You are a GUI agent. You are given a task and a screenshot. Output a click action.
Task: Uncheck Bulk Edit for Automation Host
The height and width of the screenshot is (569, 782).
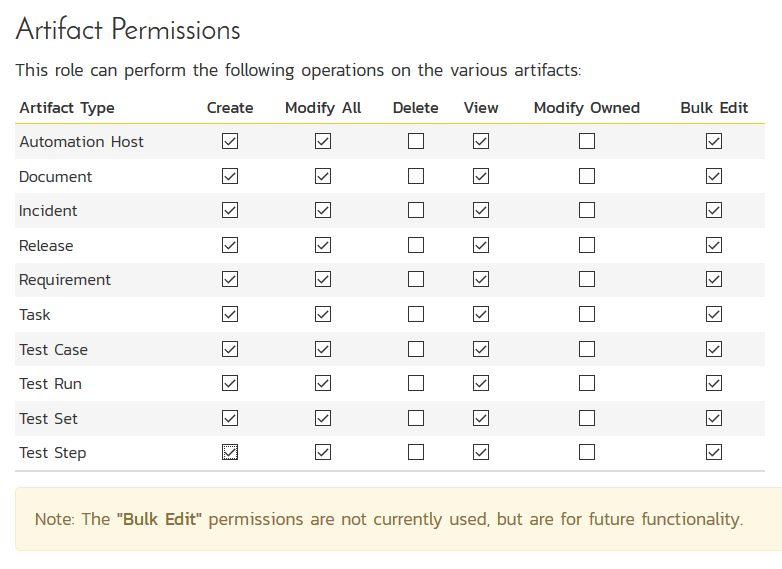click(714, 142)
